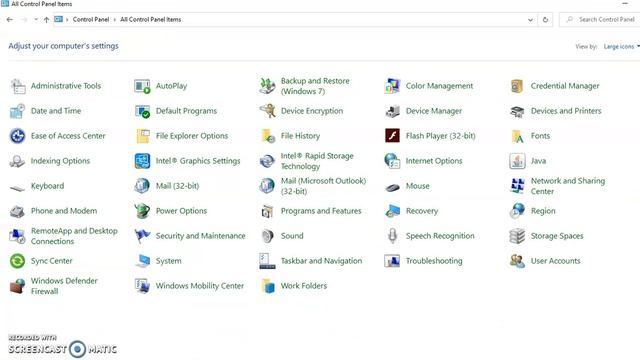Open the Troubleshooting icon
The image size is (640, 360).
click(x=392, y=261)
